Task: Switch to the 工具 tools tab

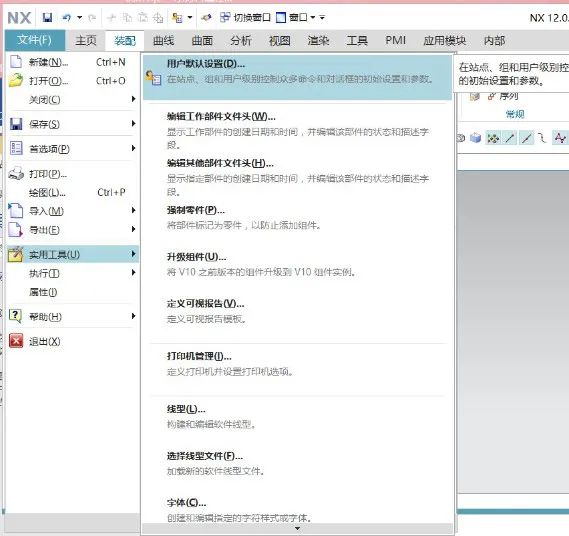Action: click(357, 40)
